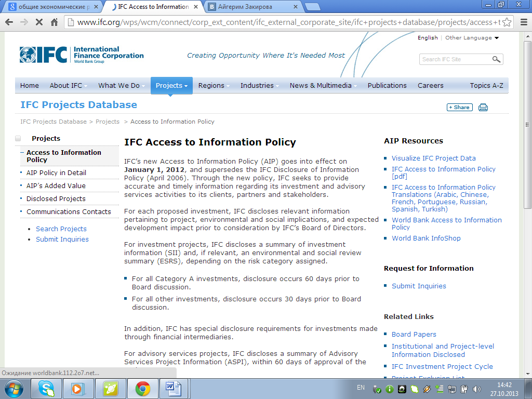Stop page loading with the X button
Screen dimensions: 532x399
tap(39, 22)
